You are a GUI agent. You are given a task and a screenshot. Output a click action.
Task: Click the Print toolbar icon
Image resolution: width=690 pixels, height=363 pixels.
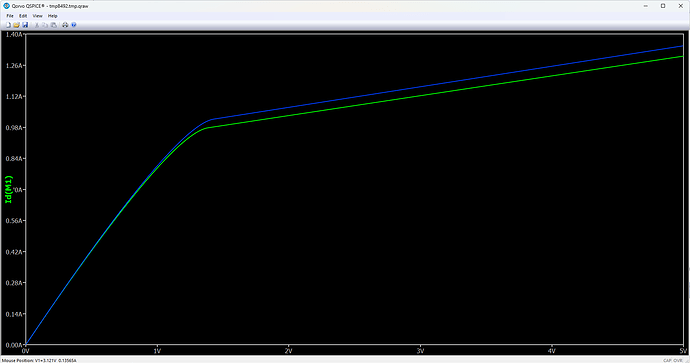tap(65, 25)
